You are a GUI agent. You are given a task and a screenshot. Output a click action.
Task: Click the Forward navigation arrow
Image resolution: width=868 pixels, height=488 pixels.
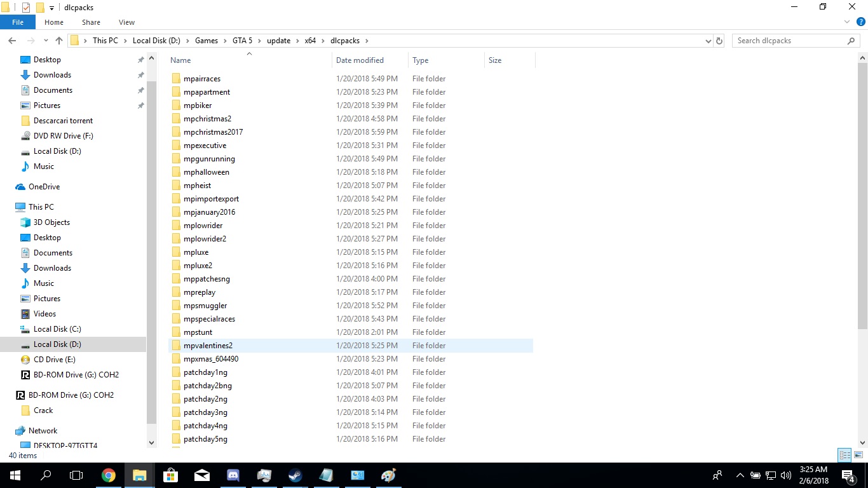30,41
